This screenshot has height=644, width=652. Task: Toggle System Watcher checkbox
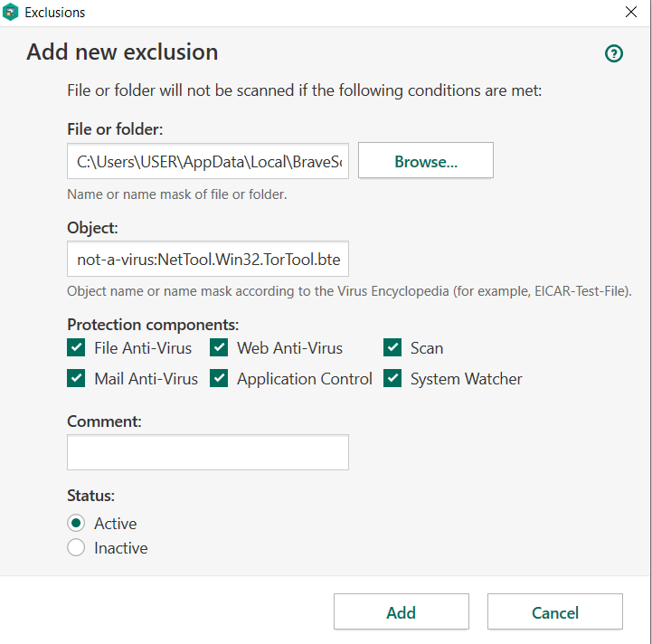pyautogui.click(x=392, y=378)
